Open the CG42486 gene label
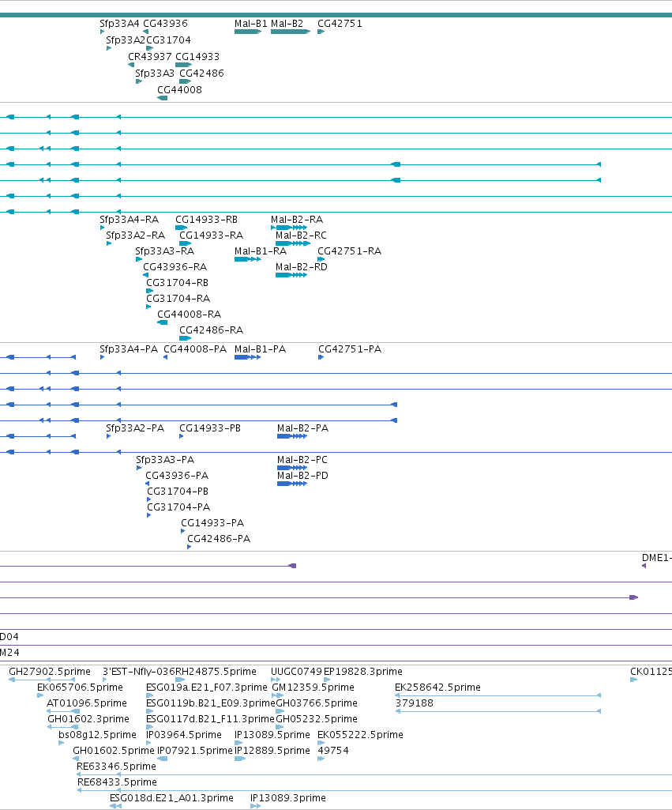The image size is (672, 810). [x=201, y=73]
